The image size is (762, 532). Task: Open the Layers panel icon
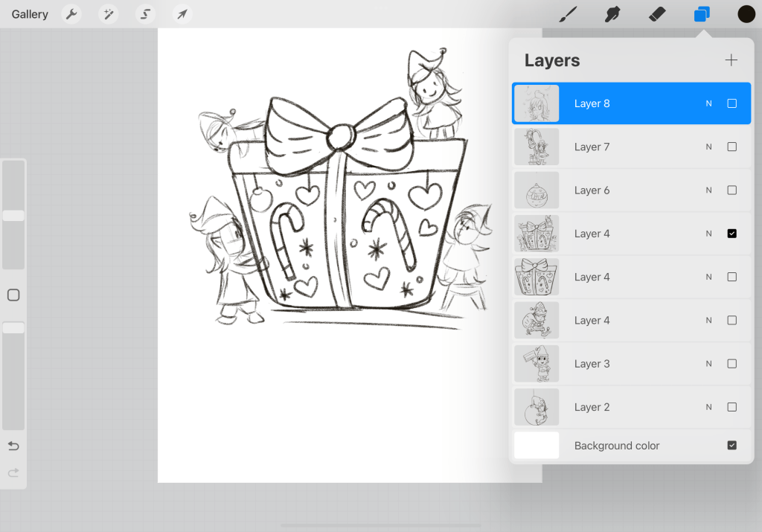(701, 13)
